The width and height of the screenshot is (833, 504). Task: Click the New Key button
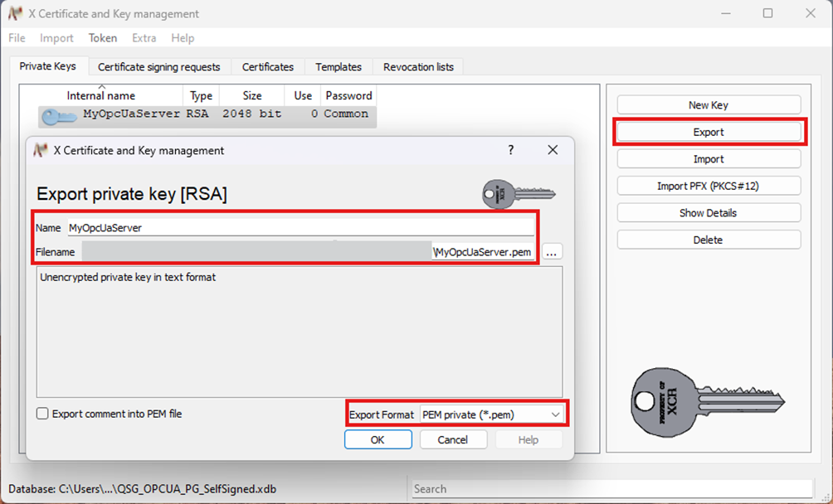click(709, 105)
